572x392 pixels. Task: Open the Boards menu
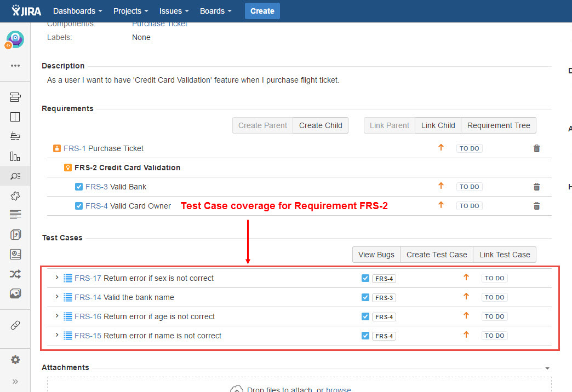[215, 11]
